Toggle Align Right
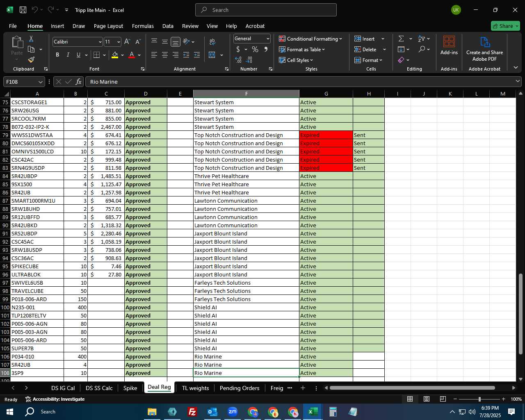The image size is (525, 420). pyautogui.click(x=176, y=55)
